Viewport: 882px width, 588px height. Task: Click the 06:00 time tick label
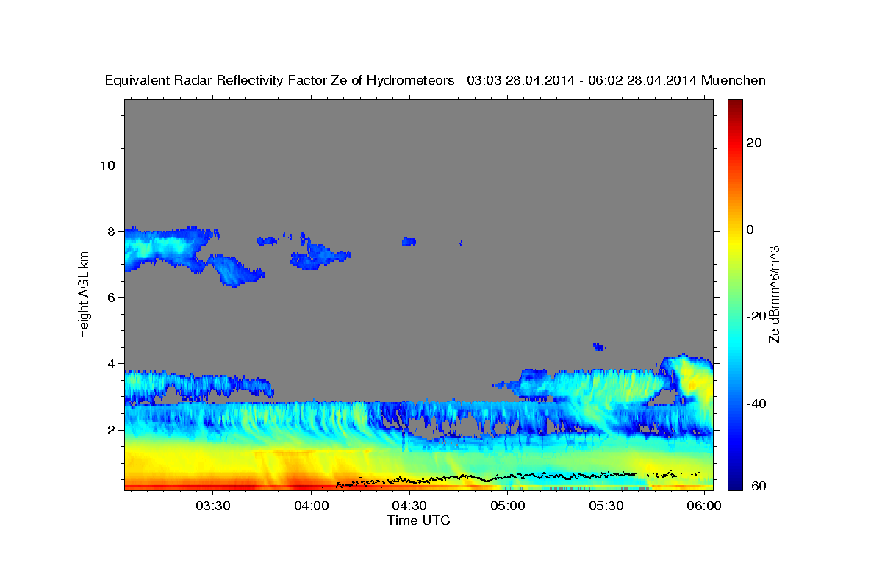point(703,506)
